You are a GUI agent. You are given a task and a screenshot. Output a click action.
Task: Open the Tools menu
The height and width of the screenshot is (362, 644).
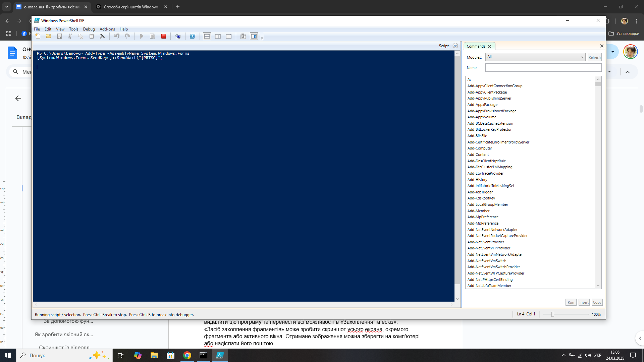73,29
